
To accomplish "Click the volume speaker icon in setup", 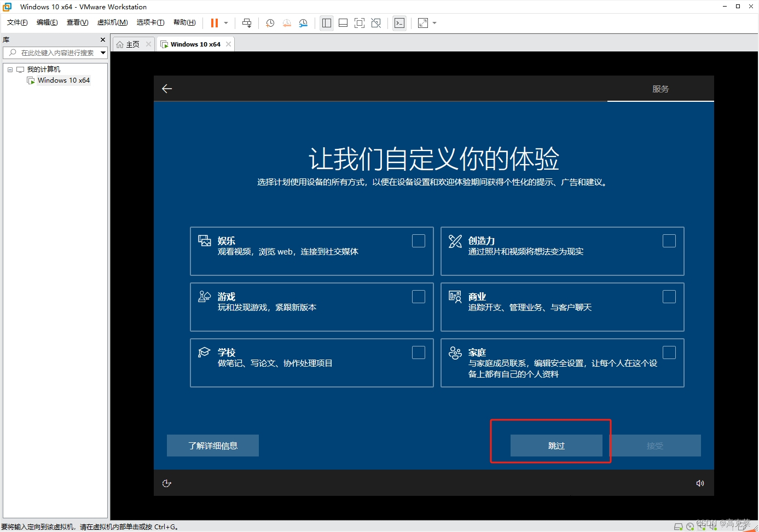I will [x=700, y=483].
